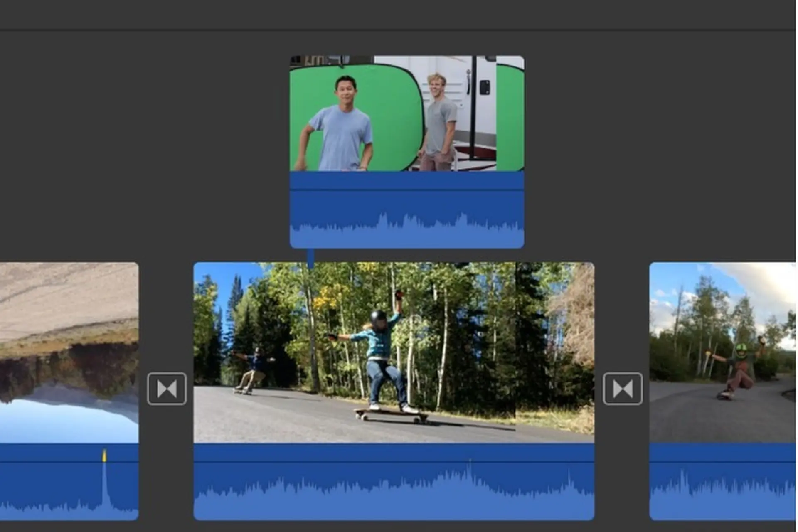Click the volume line of the green-helmet skater clip
The width and height of the screenshot is (798, 532).
(722, 461)
